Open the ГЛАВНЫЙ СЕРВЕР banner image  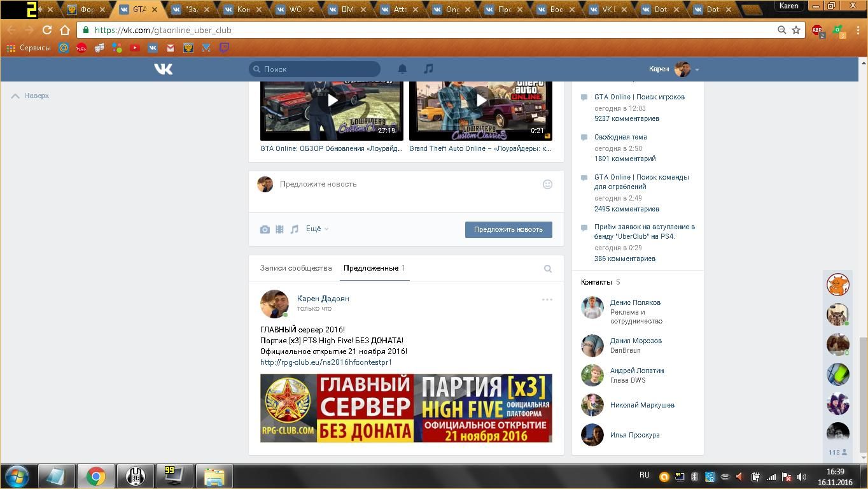[x=406, y=408]
